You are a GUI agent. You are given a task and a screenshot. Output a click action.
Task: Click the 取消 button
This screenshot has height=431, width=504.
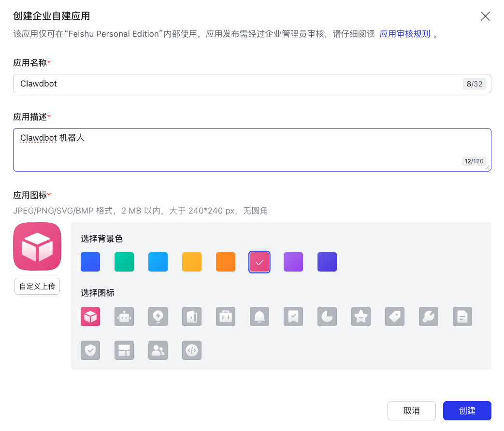pos(411,410)
